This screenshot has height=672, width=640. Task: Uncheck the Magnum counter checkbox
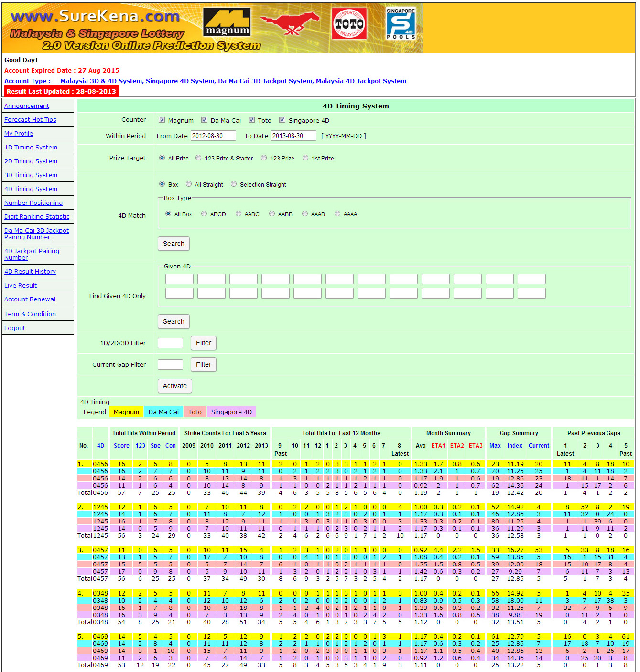162,120
